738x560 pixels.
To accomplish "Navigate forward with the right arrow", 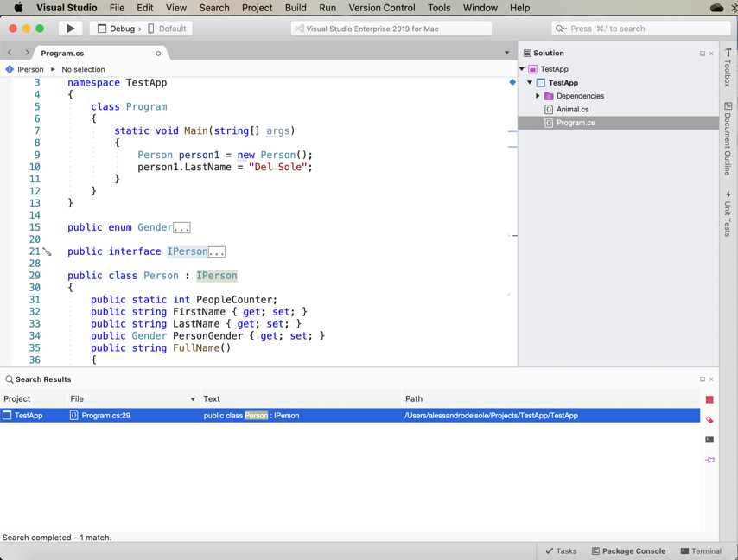I will coord(27,53).
